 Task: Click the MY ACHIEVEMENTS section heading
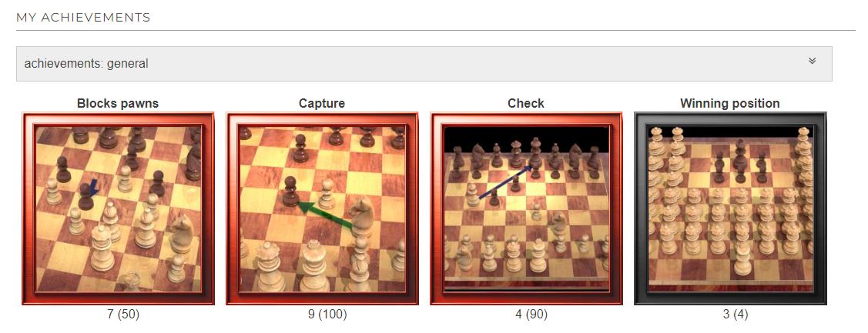pyautogui.click(x=83, y=17)
